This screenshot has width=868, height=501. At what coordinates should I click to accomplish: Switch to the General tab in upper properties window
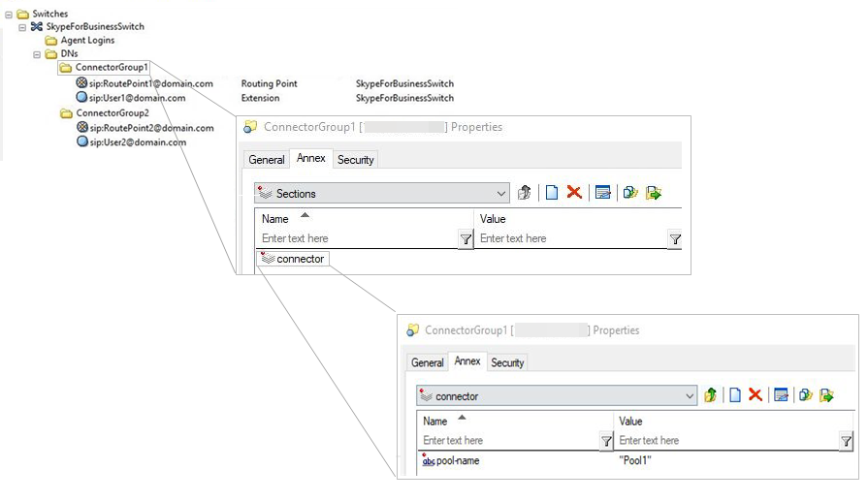pos(267,160)
